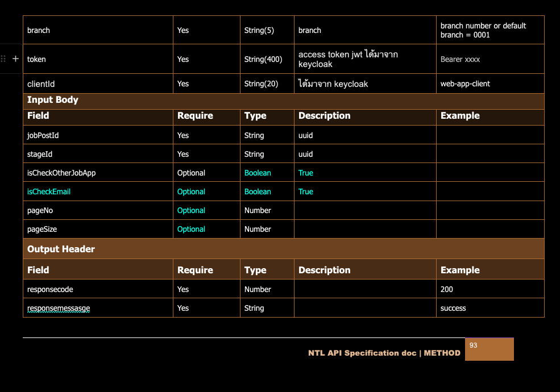The image size is (560, 392).
Task: Click the Output Header section row
Action: pos(61,249)
